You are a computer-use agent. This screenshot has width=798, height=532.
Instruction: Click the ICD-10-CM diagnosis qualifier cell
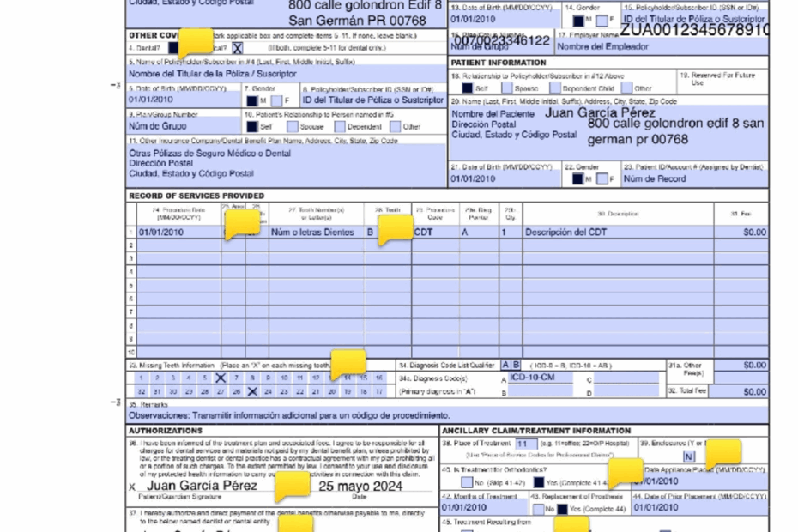[530, 376]
